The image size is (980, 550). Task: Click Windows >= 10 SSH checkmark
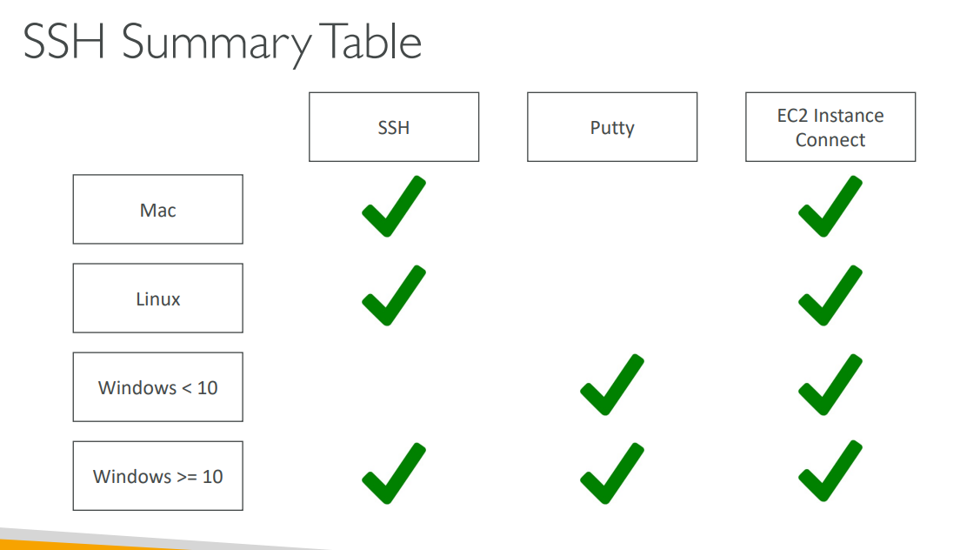click(393, 475)
